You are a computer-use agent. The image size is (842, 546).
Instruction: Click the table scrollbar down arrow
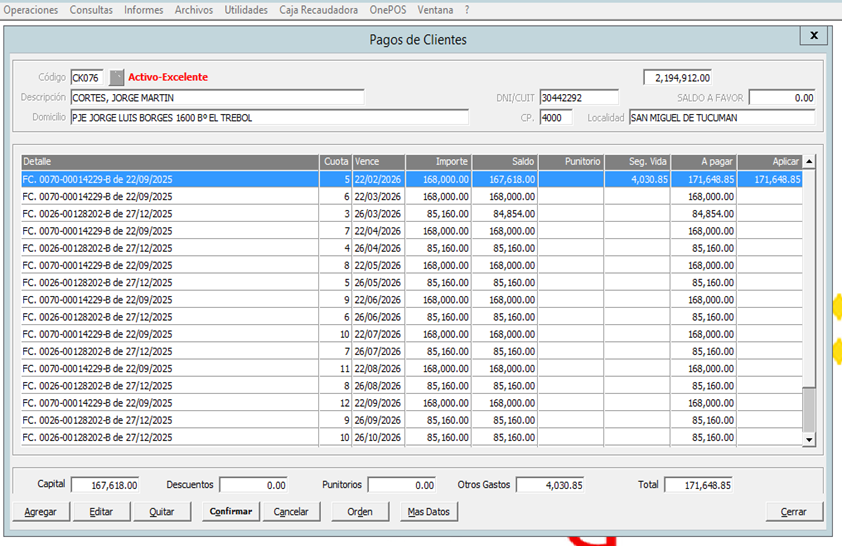809,440
